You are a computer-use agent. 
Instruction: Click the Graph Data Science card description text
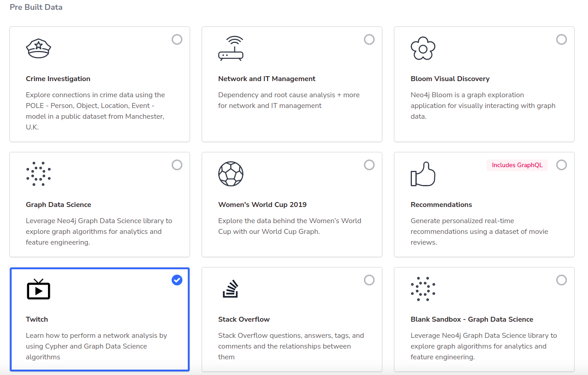pyautogui.click(x=99, y=232)
